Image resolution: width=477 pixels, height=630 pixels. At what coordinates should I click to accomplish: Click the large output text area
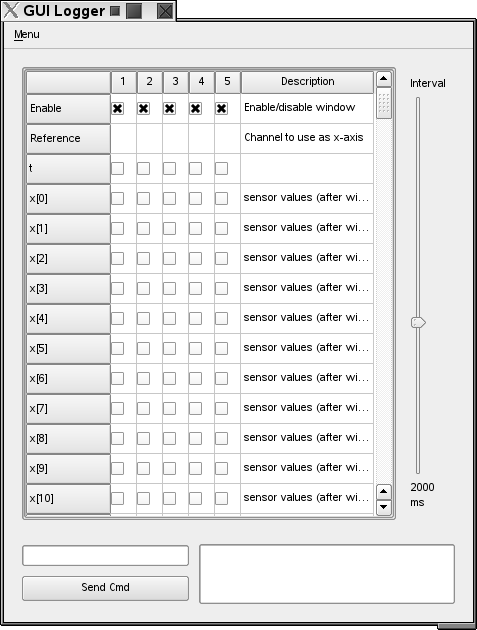[x=327, y=574]
